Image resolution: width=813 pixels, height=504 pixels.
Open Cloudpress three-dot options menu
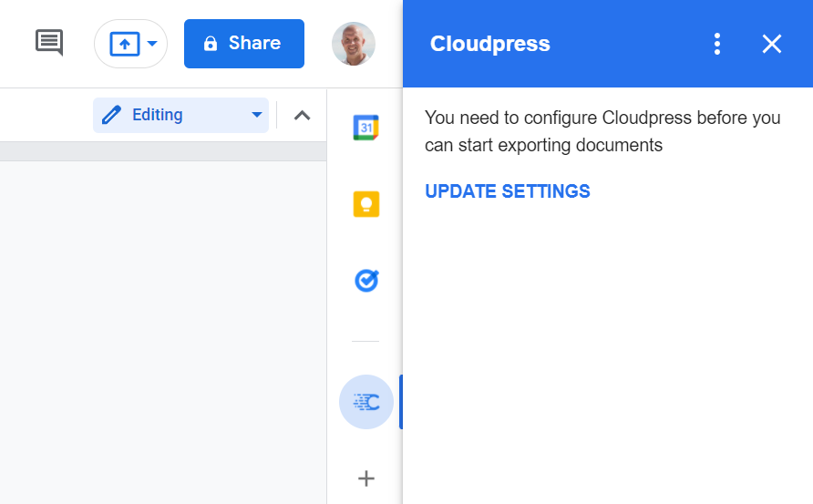point(717,44)
